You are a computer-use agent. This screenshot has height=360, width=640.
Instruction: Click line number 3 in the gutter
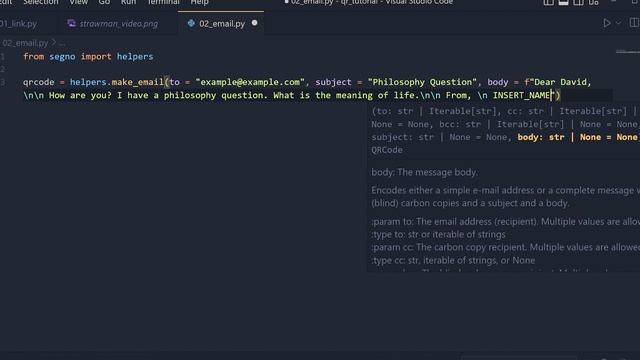coord(3,82)
